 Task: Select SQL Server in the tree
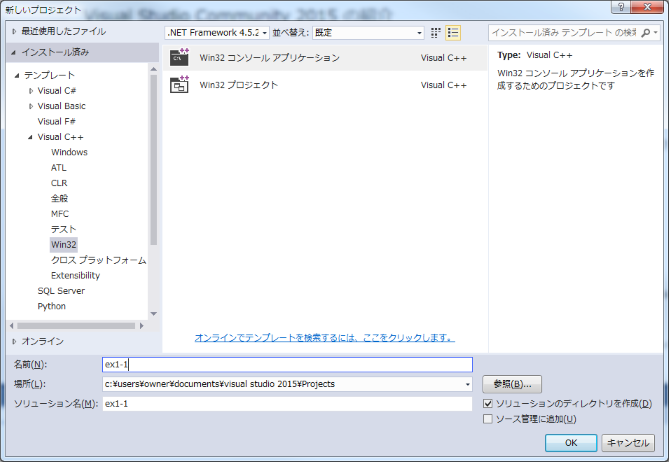pyautogui.click(x=61, y=291)
